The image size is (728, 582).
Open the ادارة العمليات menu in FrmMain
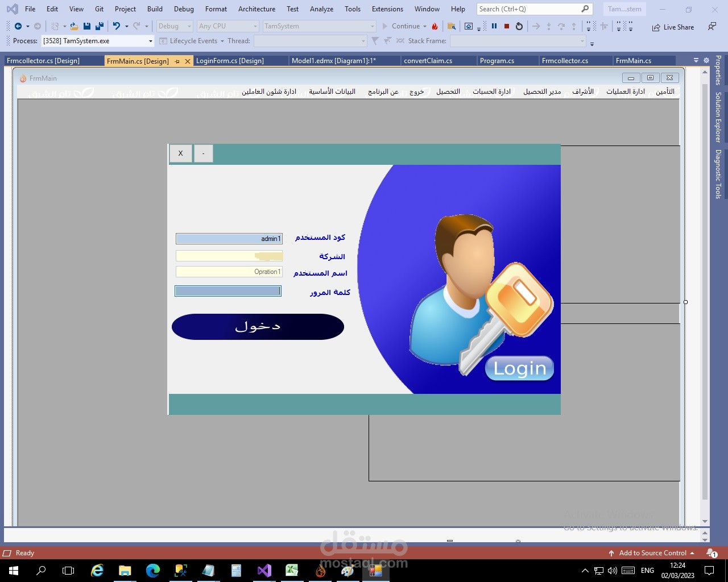626,92
